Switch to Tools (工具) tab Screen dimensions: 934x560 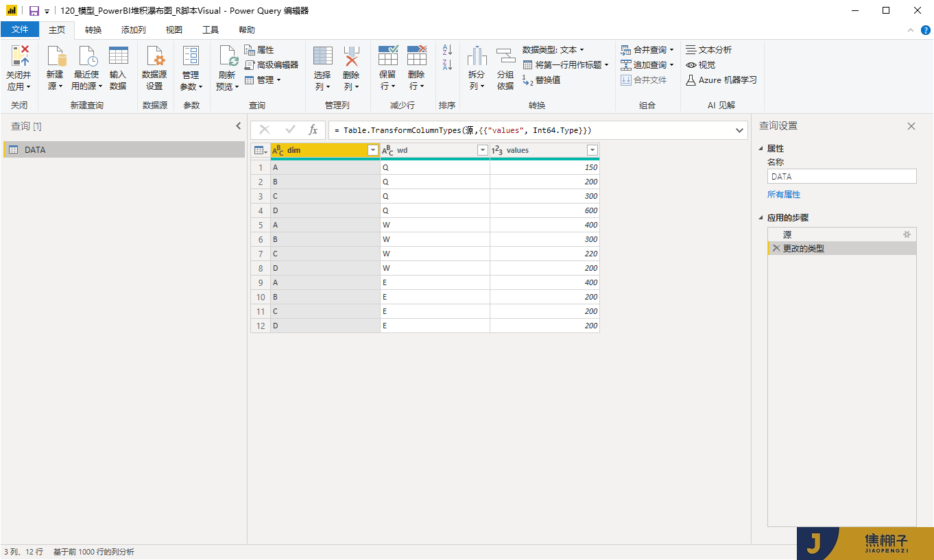pyautogui.click(x=211, y=30)
